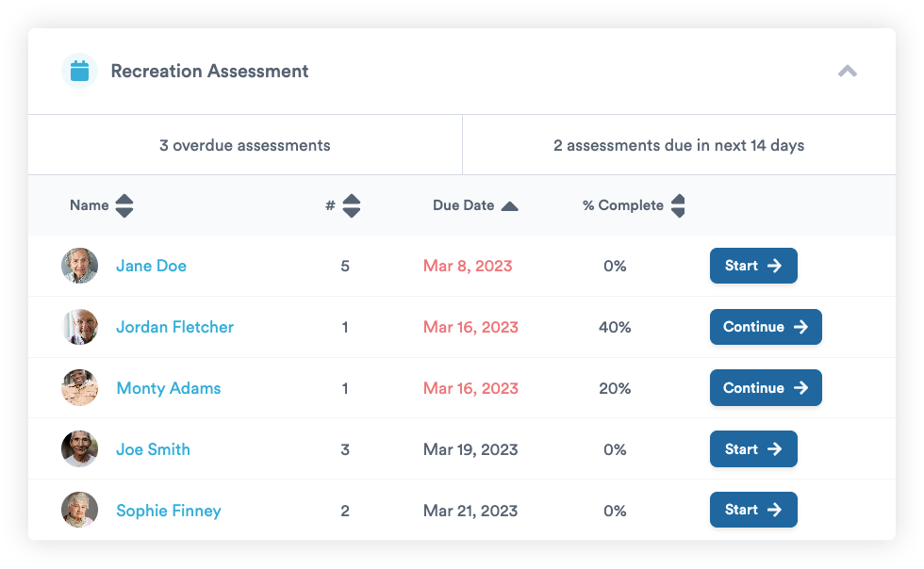This screenshot has width=924, height=569.
Task: Show the 3 overdue assessments tab
Action: (245, 145)
